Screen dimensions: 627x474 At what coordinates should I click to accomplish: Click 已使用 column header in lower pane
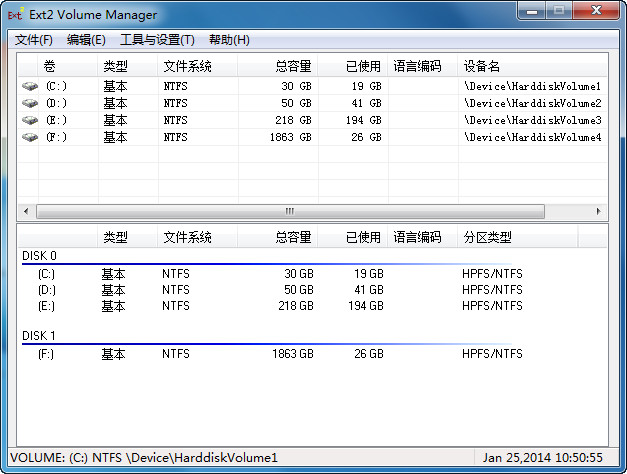pyautogui.click(x=352, y=237)
